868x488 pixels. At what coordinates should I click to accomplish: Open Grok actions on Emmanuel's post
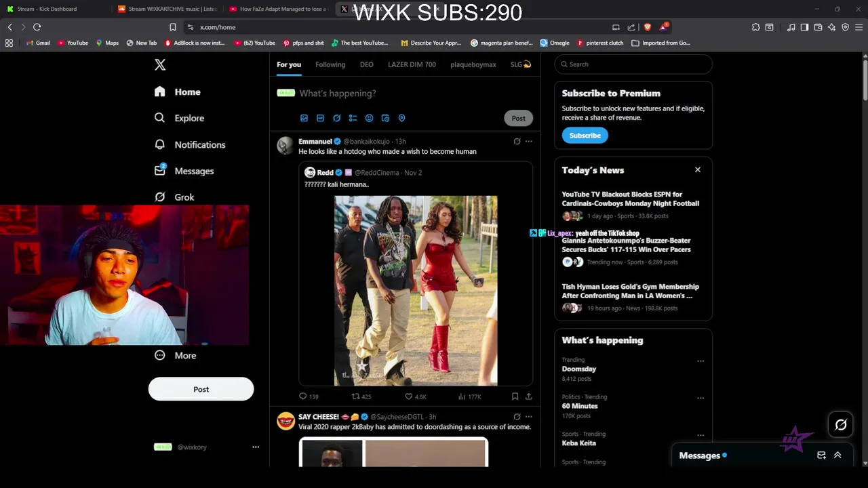(x=517, y=142)
